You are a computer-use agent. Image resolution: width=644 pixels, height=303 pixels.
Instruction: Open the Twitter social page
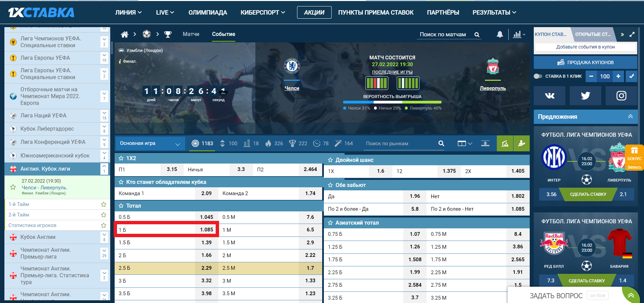(x=585, y=96)
